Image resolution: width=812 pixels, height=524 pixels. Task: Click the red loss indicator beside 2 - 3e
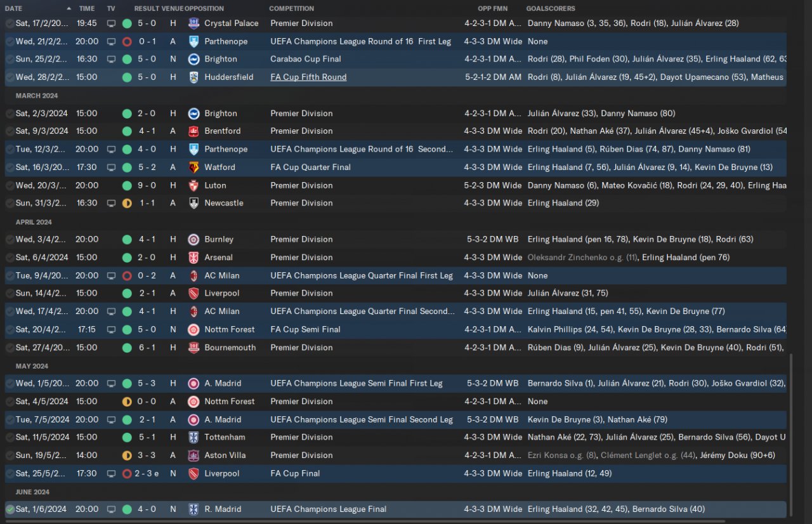coord(127,474)
